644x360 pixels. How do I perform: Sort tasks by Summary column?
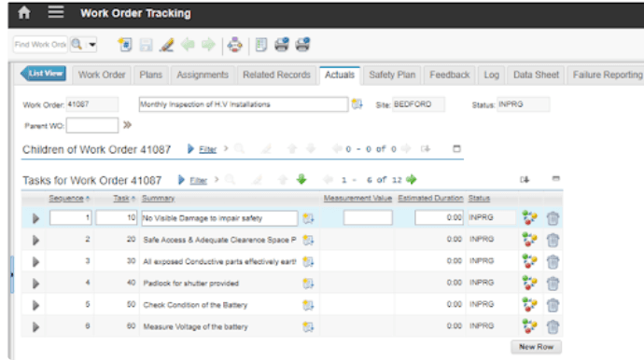tap(158, 199)
